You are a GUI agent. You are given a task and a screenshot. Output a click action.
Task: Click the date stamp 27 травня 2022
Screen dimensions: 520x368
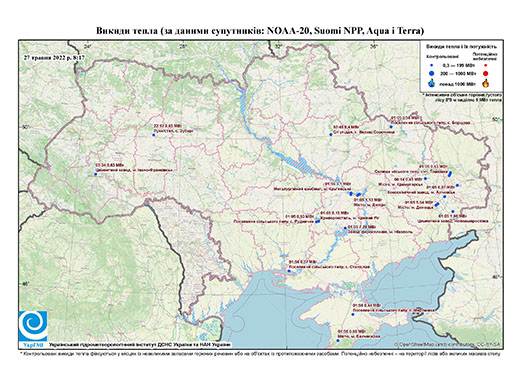[x=54, y=58]
